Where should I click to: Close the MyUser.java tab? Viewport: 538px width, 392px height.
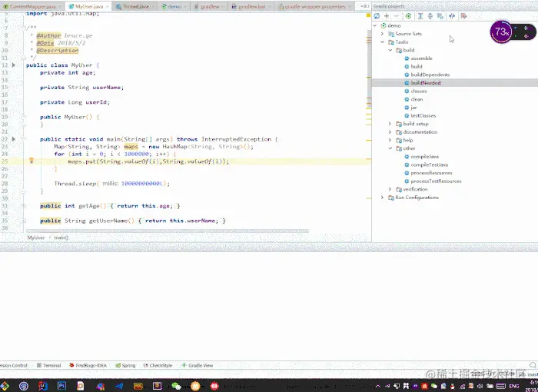pyautogui.click(x=107, y=6)
